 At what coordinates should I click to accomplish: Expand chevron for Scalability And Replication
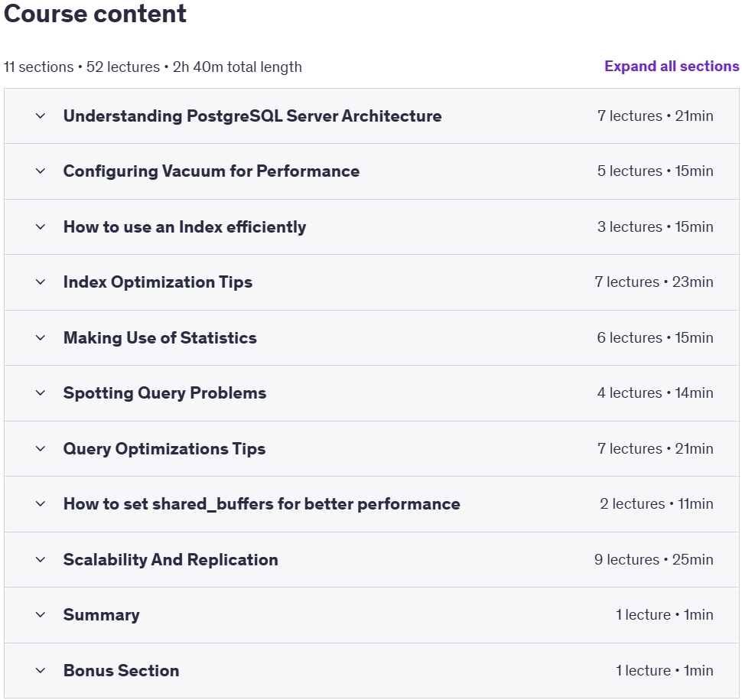tap(41, 559)
